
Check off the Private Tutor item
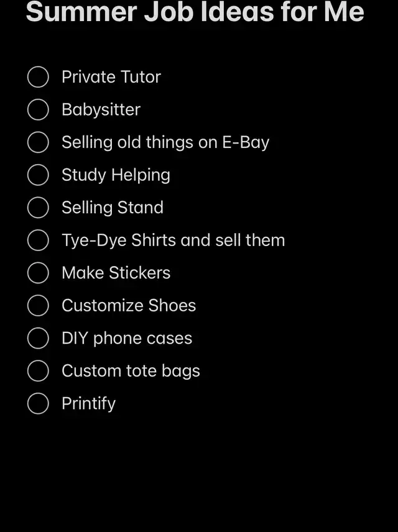(38, 77)
